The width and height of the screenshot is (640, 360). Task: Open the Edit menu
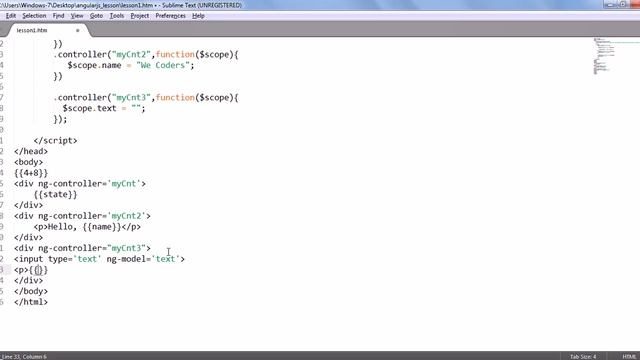point(11,16)
